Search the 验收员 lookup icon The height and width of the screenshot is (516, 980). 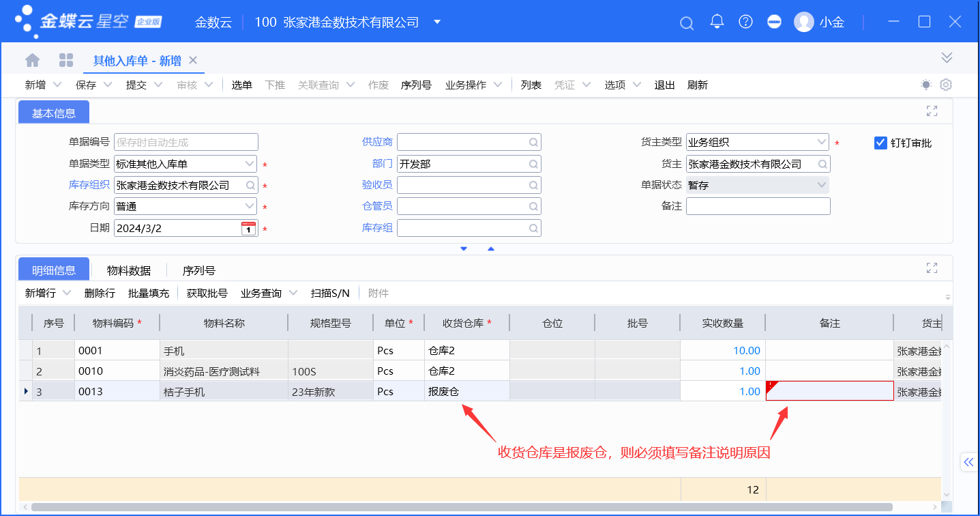point(533,185)
